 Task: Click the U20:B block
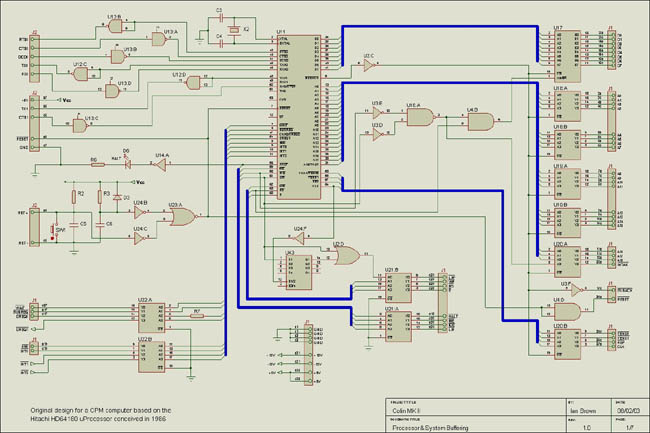(566, 342)
